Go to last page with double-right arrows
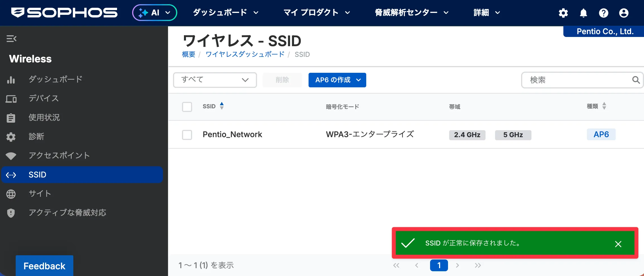 click(478, 265)
